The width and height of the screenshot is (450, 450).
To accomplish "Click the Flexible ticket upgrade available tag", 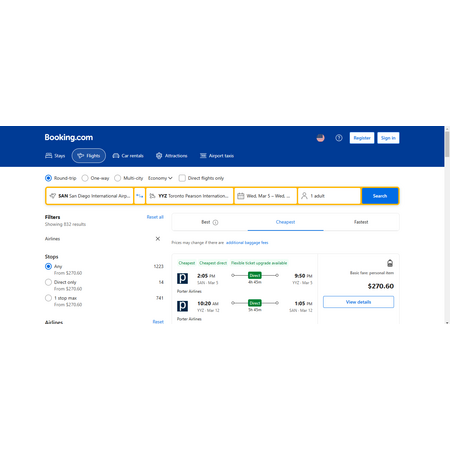I will coord(259,263).
